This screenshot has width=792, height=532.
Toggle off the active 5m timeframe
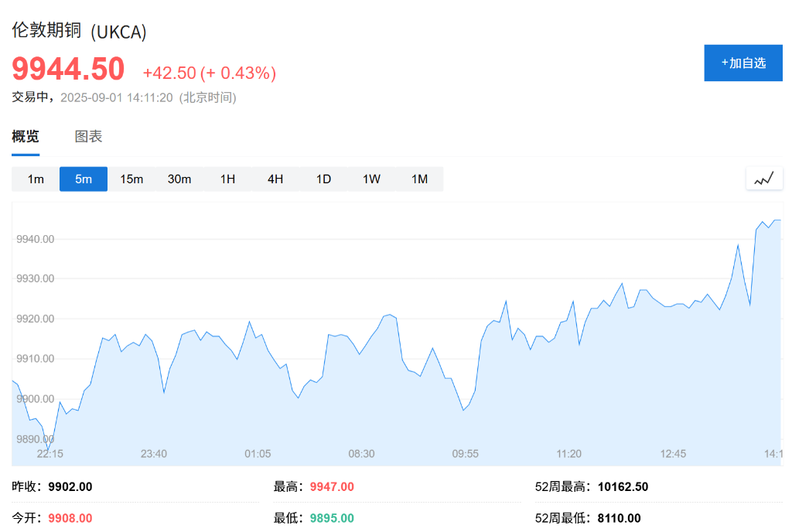(84, 179)
